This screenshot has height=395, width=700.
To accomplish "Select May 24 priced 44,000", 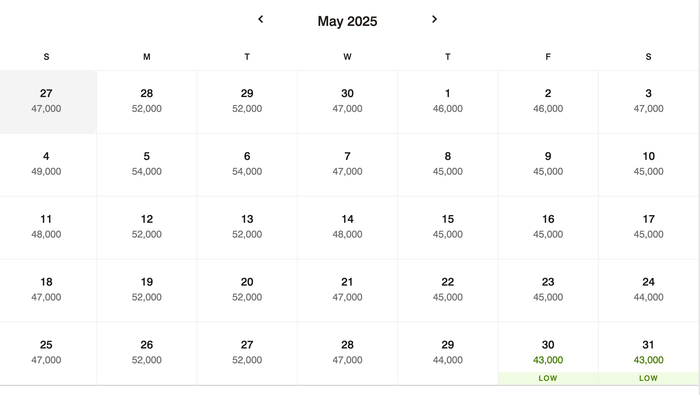I will click(649, 291).
